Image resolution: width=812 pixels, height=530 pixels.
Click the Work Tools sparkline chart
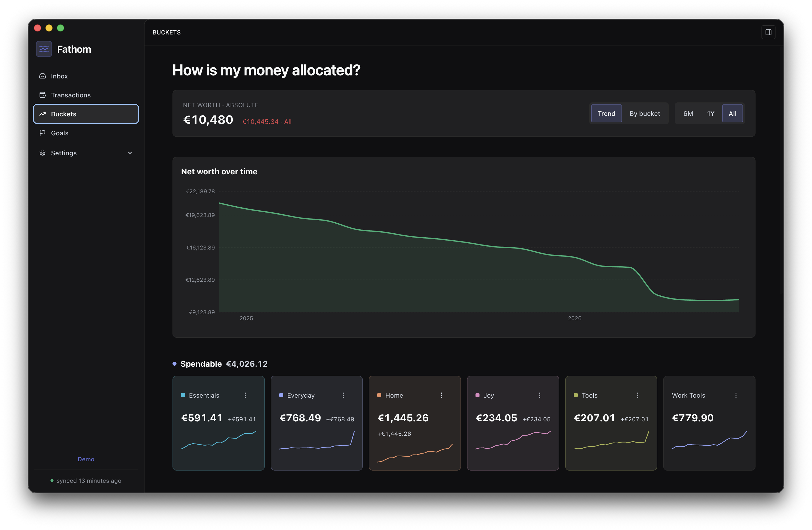click(x=709, y=440)
